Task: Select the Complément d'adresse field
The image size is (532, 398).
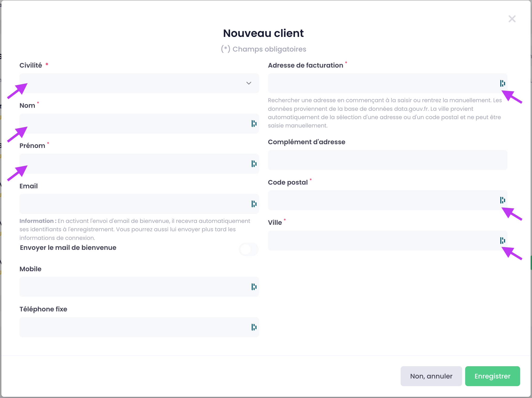Action: coord(387,160)
